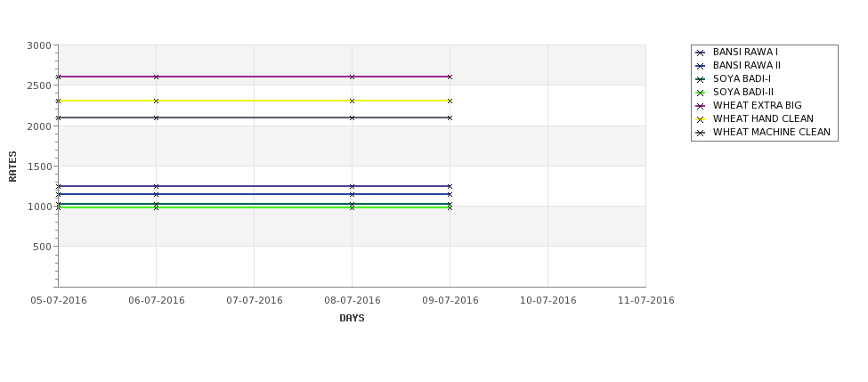Click WHEAT EXTRA BIG data point on 09-07-2016
868x382 pixels.
[x=450, y=77]
